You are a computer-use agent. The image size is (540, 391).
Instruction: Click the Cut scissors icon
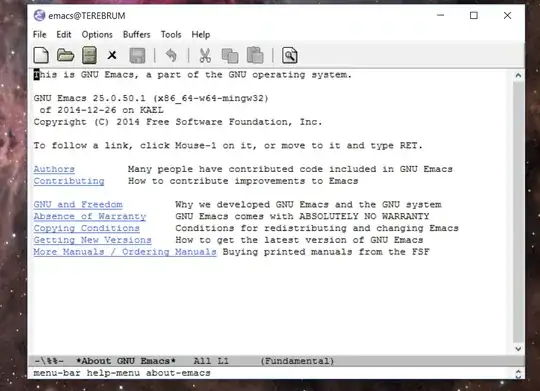click(x=205, y=55)
